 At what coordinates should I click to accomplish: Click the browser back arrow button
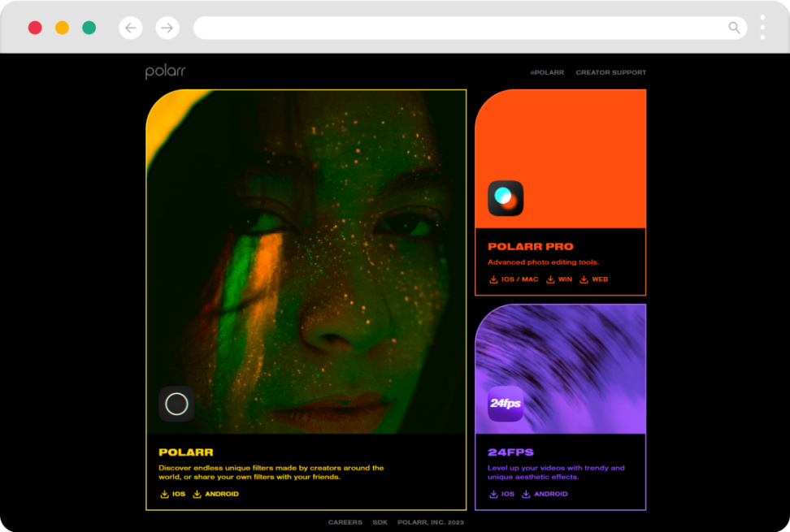pos(131,28)
